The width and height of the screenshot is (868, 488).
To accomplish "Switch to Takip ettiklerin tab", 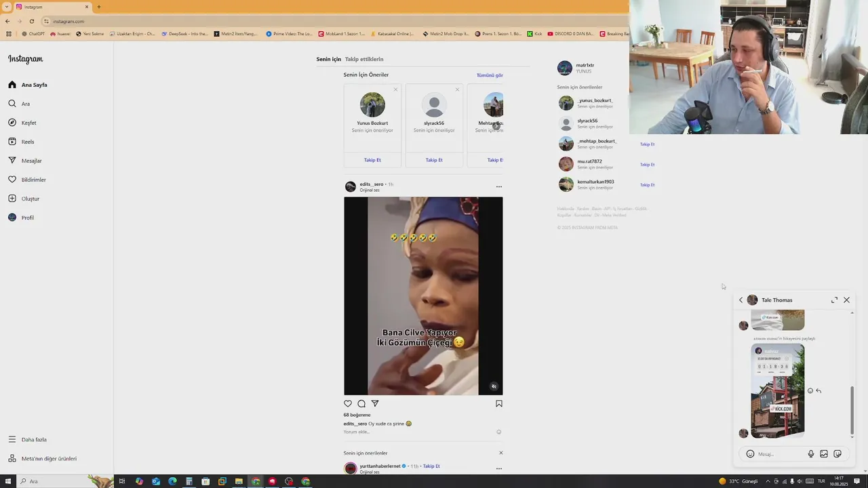I will click(364, 59).
